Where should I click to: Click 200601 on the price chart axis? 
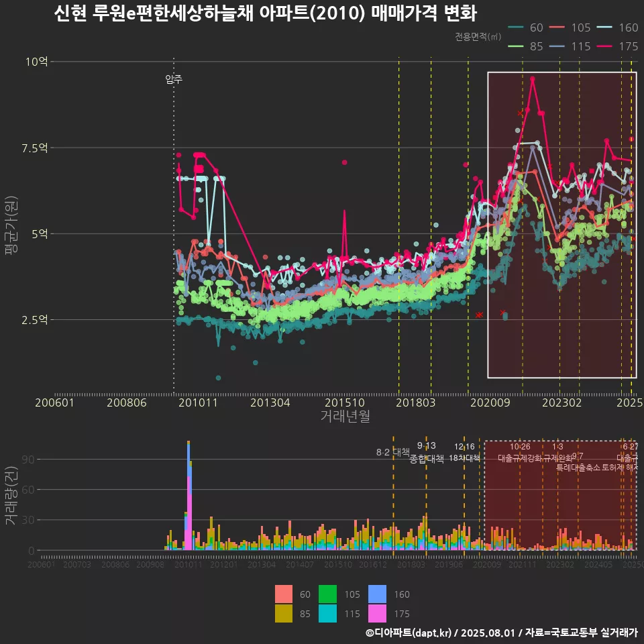54,402
